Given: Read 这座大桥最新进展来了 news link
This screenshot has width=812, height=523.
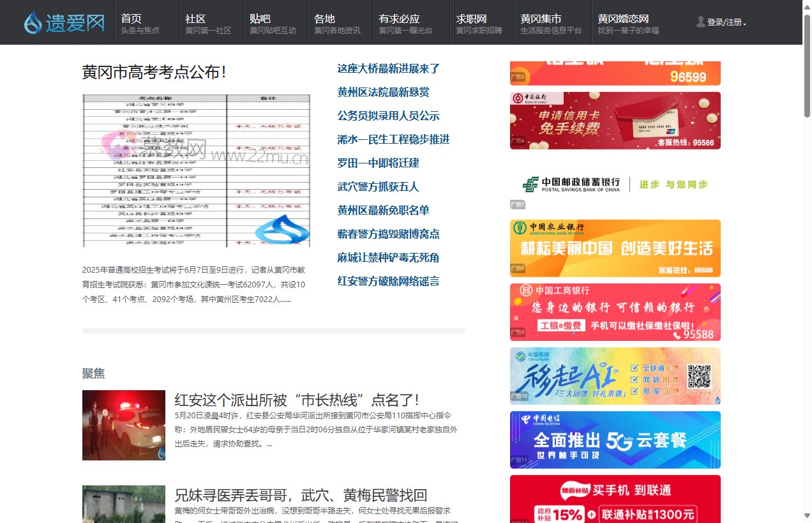Looking at the screenshot, I should coord(388,68).
